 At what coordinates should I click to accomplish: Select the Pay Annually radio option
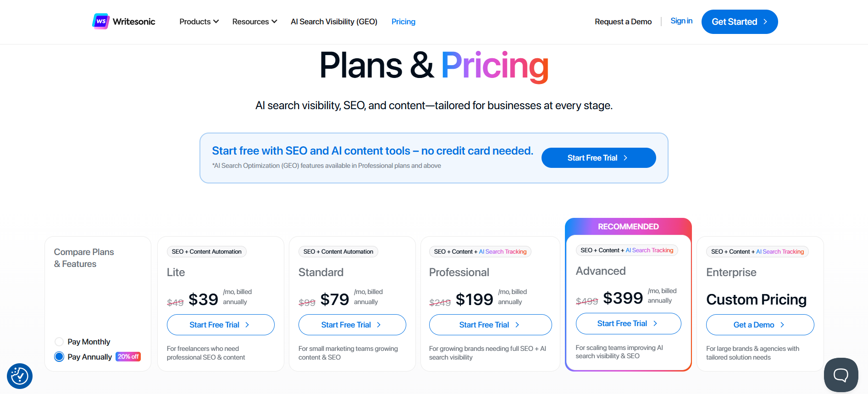click(59, 357)
